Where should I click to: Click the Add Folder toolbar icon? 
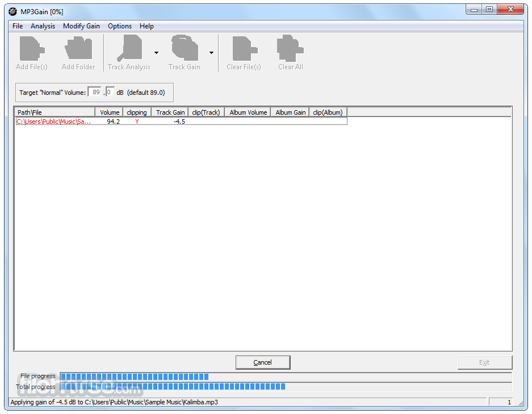coord(78,49)
